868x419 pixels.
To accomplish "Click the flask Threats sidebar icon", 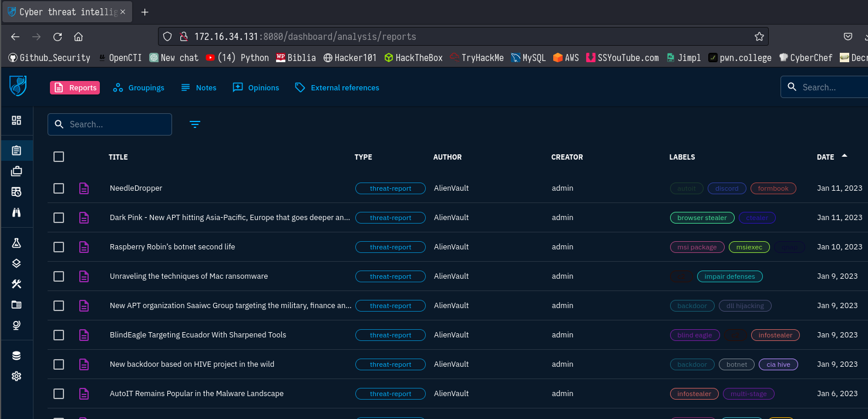I will [x=16, y=243].
